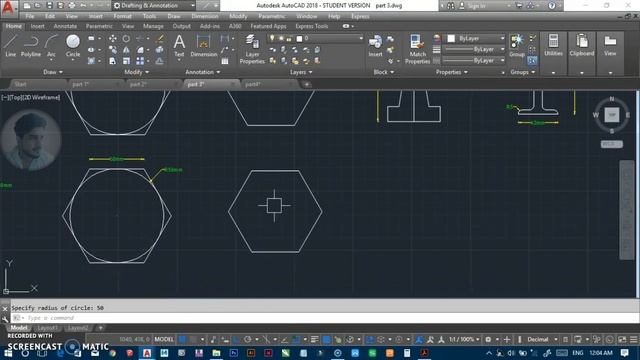Screen dimensions: 640x360
Task: Open the Drafting & Annotation workspace dropdown
Action: pyautogui.click(x=154, y=6)
